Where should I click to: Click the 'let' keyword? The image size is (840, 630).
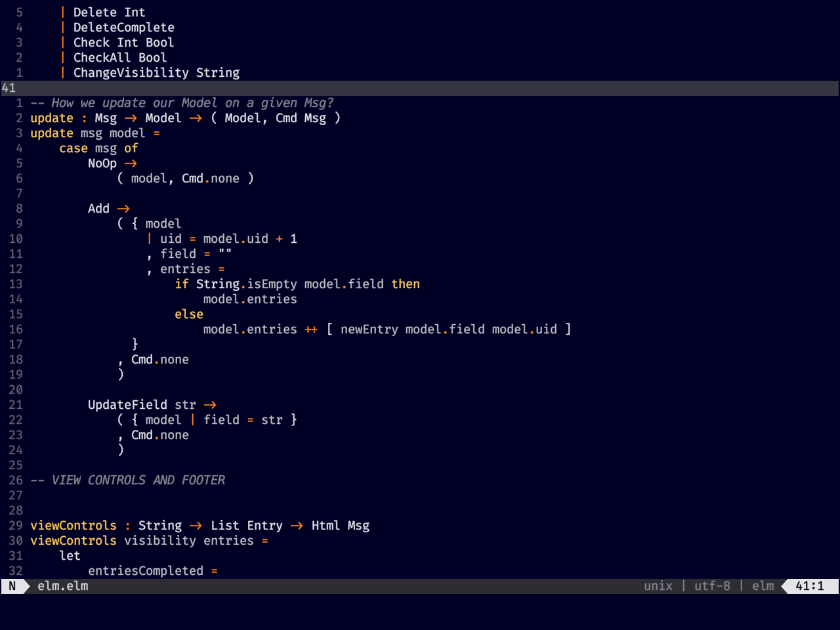click(x=70, y=556)
